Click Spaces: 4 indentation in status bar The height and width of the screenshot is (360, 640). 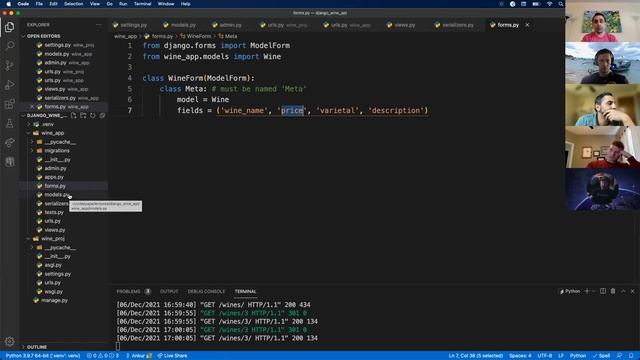pos(520,356)
